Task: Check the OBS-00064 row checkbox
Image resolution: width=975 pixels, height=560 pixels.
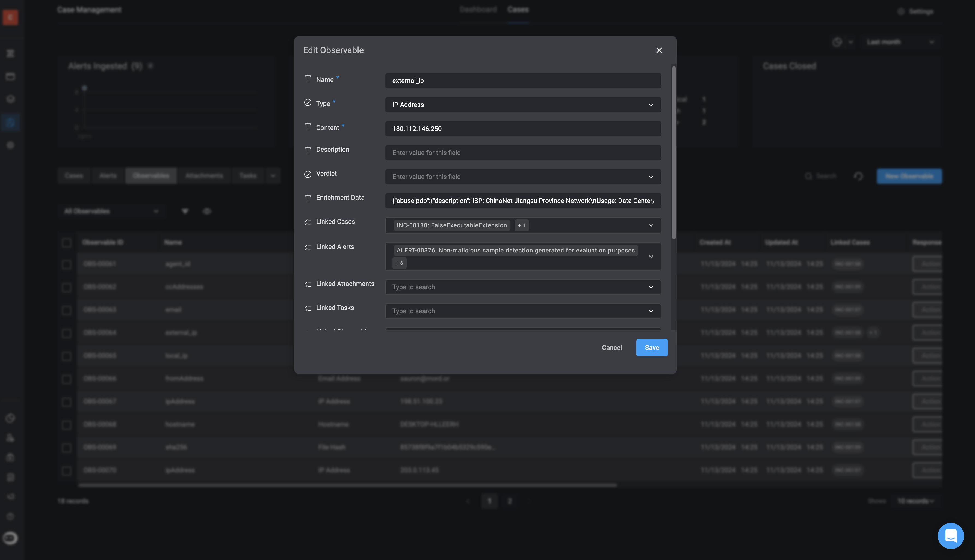Action: [67, 333]
